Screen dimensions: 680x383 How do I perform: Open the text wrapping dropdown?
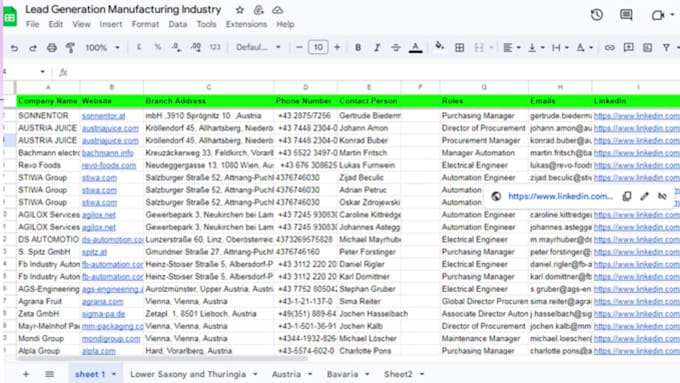pos(560,48)
